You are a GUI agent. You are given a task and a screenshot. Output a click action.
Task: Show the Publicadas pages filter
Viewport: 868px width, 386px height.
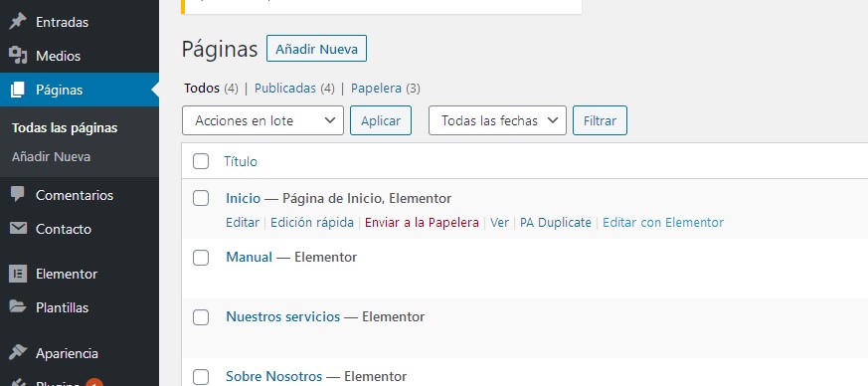coord(285,89)
